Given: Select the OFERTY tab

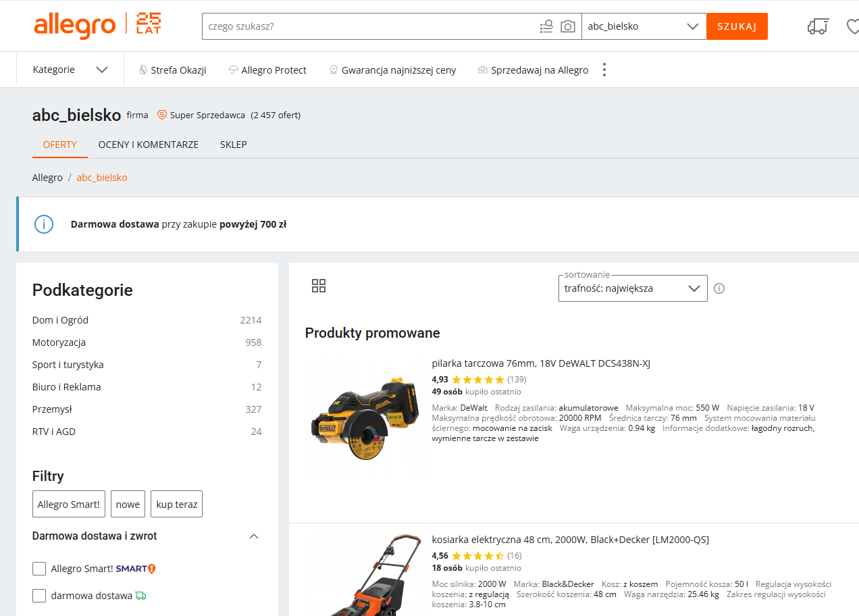Looking at the screenshot, I should click(59, 145).
